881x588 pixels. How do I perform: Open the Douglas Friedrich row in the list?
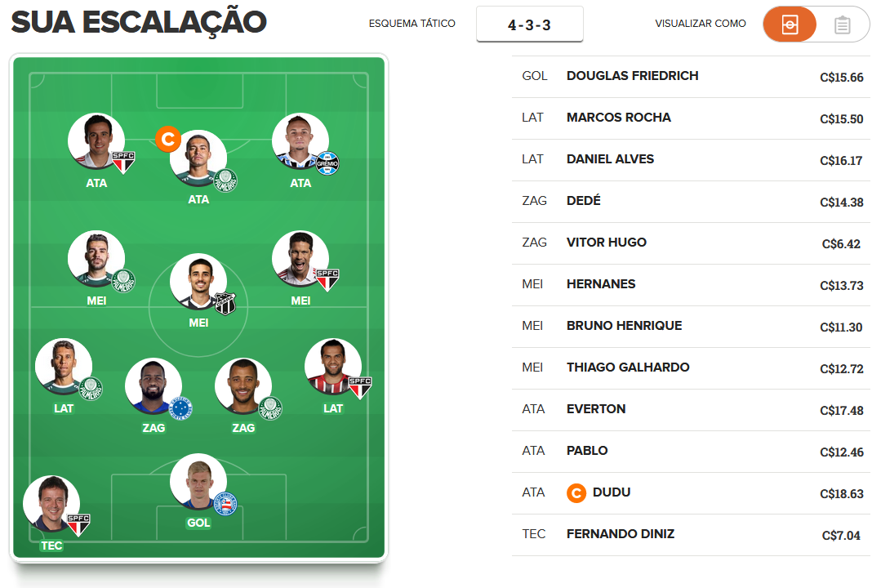[691, 77]
